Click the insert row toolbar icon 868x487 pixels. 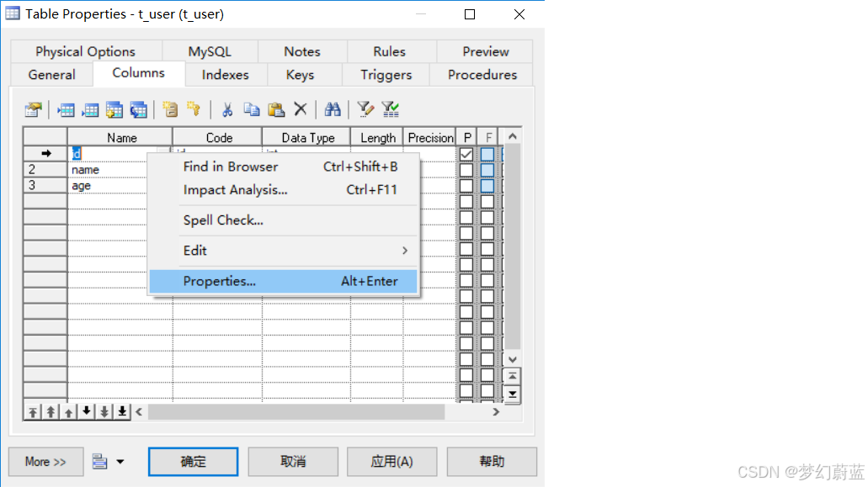[66, 109]
